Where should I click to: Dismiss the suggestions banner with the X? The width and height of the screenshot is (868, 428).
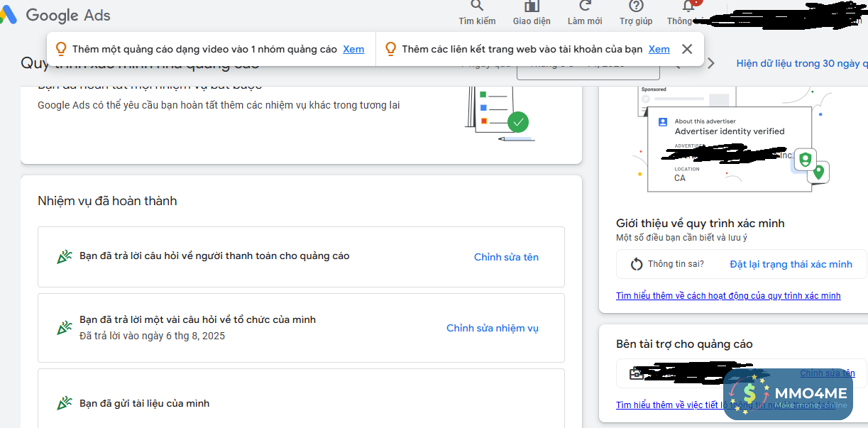tap(686, 49)
